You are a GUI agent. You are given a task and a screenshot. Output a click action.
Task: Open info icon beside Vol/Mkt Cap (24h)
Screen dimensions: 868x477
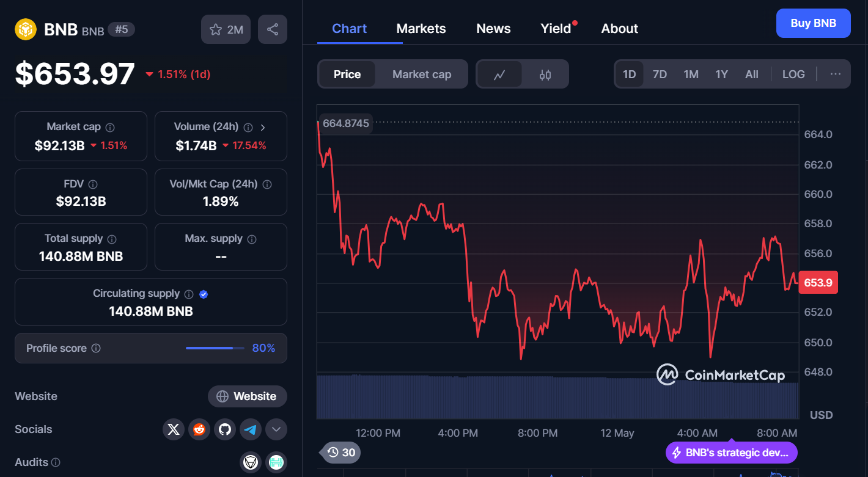(267, 184)
